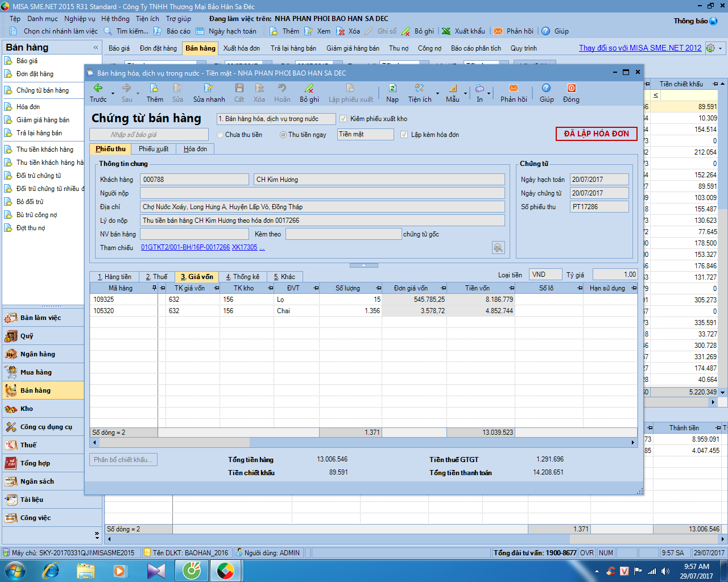Viewport: 728px width, 582px height.
Task: Open the Kho module in sidebar
Action: click(43, 409)
